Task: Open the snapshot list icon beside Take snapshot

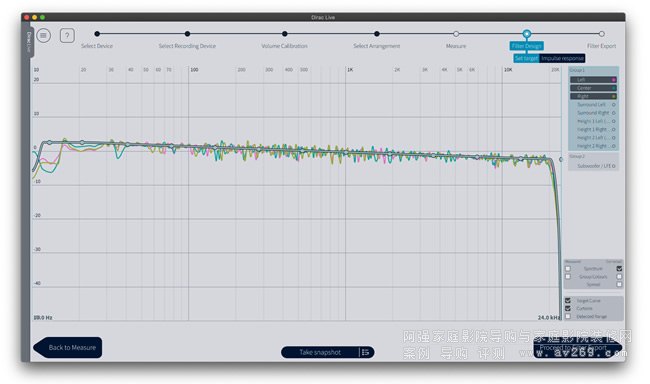Action: pos(365,352)
